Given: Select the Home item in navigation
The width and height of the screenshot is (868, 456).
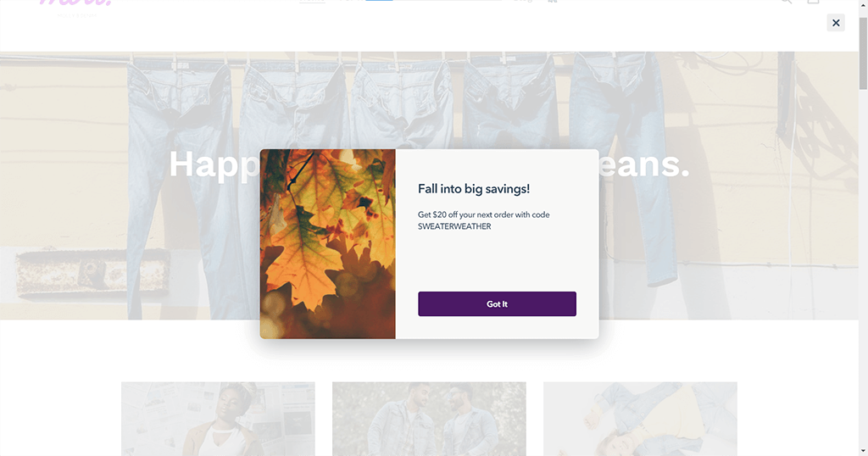Looking at the screenshot, I should [312, 1].
